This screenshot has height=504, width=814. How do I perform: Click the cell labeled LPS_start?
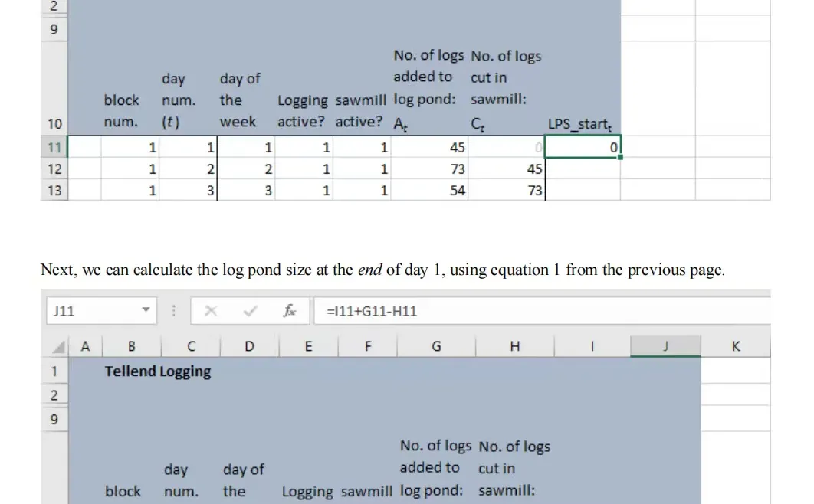pyautogui.click(x=581, y=123)
